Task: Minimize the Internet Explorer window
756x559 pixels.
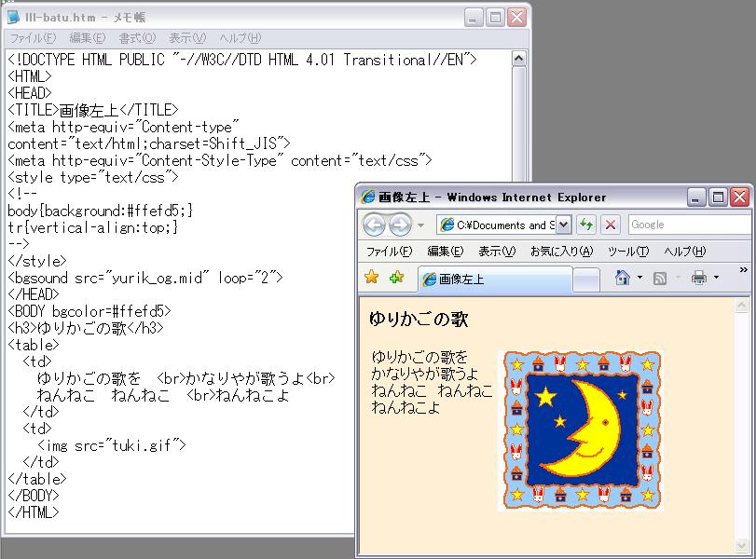Action: [x=695, y=198]
